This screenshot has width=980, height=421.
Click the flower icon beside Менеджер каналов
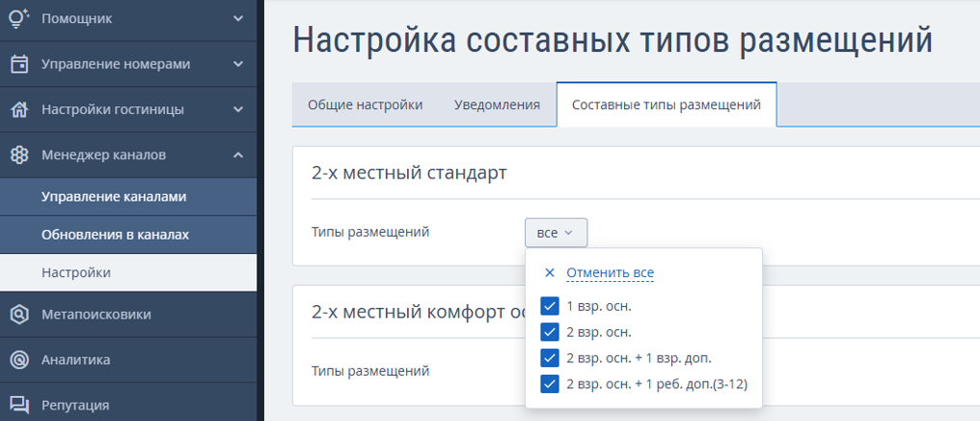(x=19, y=155)
